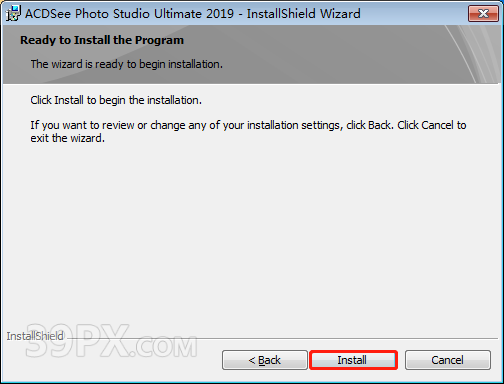Click the empty body area of the wizard
The image size is (504, 384).
pyautogui.click(x=252, y=233)
